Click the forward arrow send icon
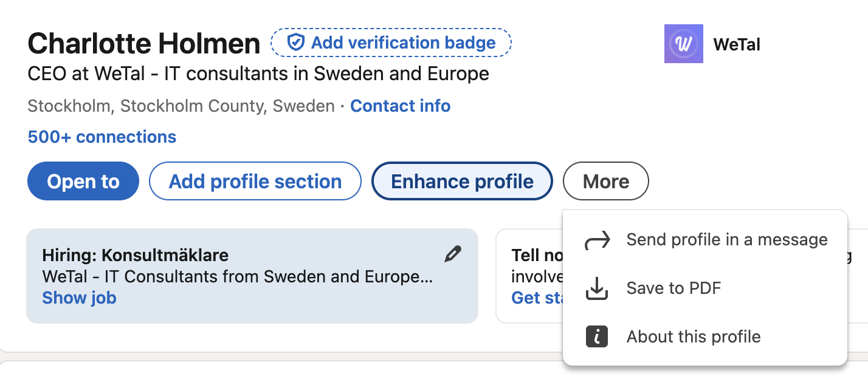This screenshot has width=868, height=385. tap(596, 240)
